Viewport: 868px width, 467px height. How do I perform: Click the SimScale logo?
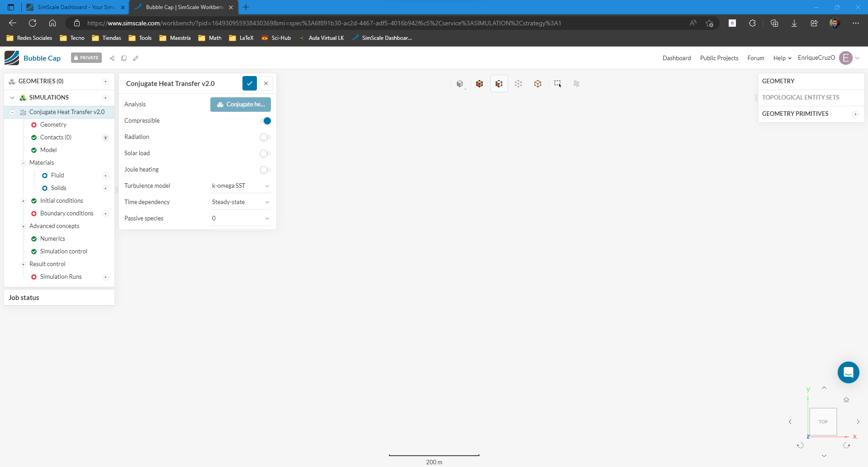tap(12, 58)
